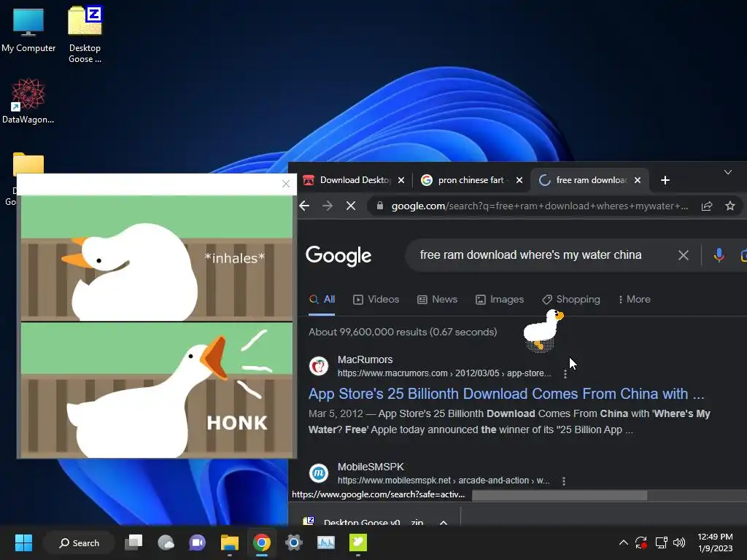The image size is (747, 560).
Task: Switch to Images results
Action: [500, 300]
